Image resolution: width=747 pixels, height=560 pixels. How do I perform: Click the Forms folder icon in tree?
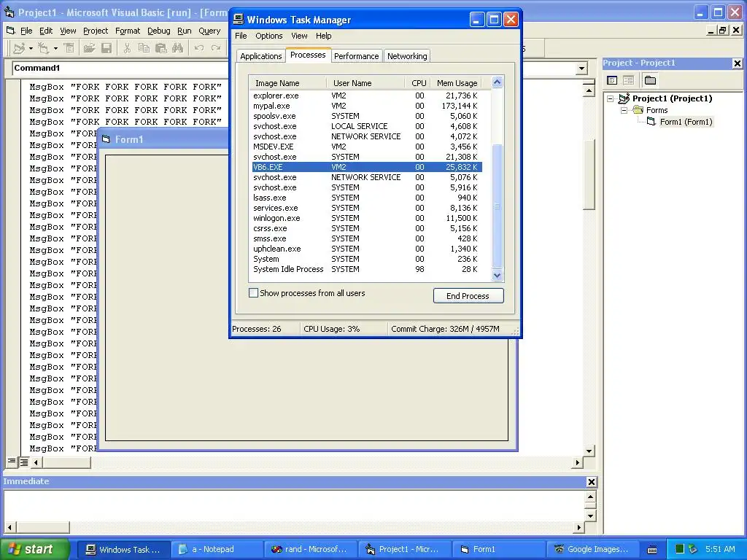(638, 110)
